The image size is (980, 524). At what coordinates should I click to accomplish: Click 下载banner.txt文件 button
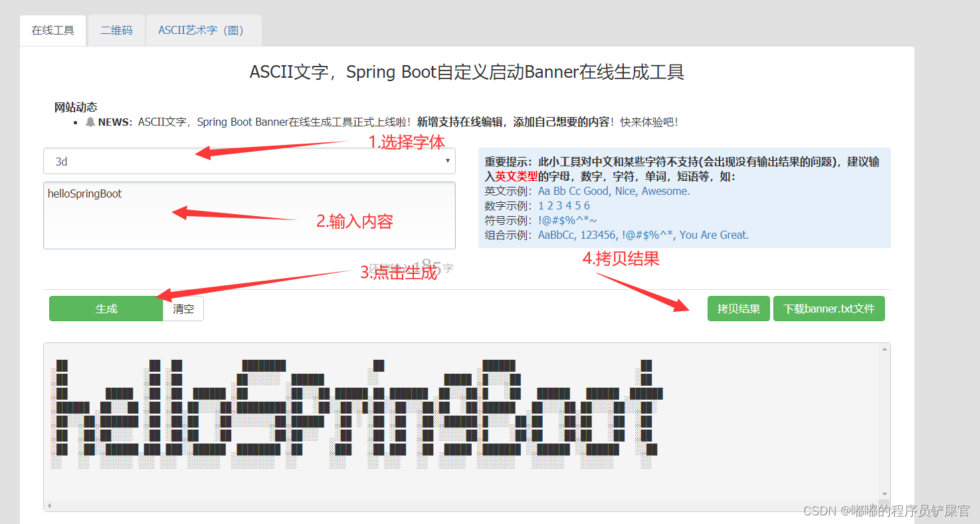point(829,309)
